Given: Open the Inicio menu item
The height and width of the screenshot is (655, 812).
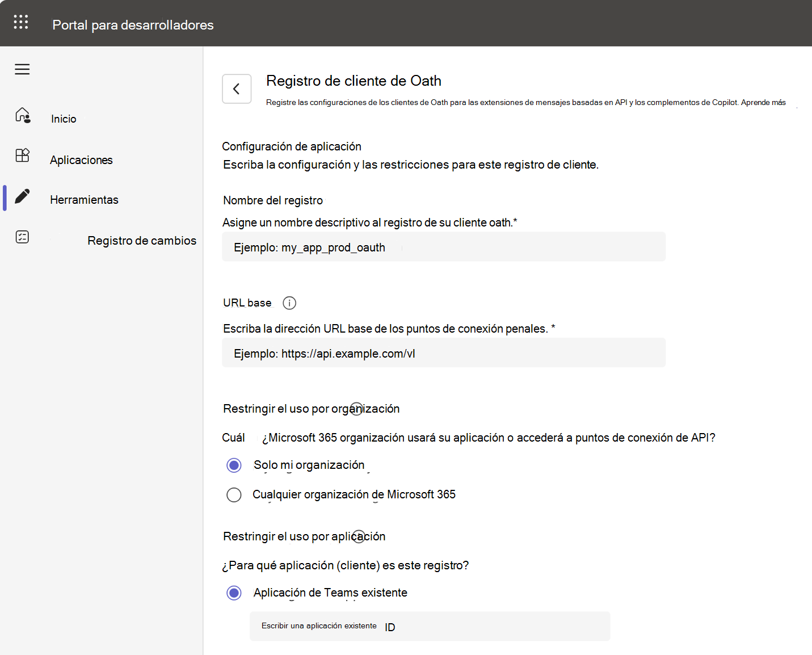Looking at the screenshot, I should point(64,119).
